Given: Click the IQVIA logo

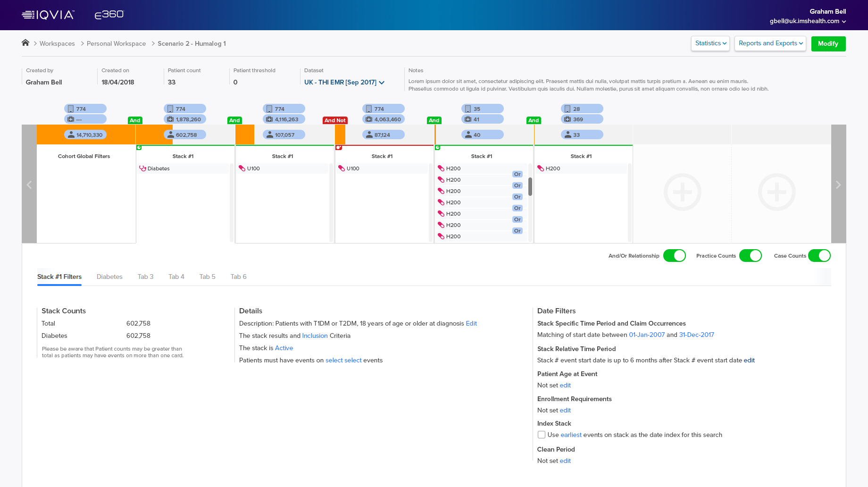Looking at the screenshot, I should point(48,15).
